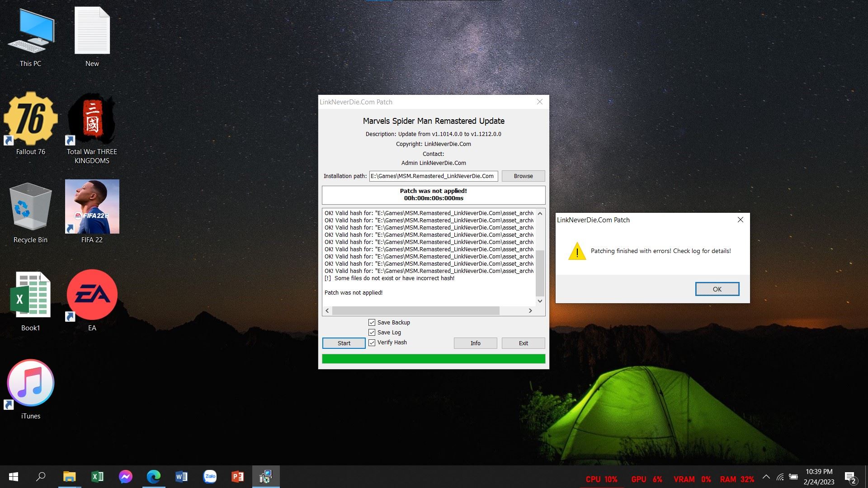Click the log vertical scrollbar thumb
Viewport: 868px width, 488px height.
pos(540,273)
